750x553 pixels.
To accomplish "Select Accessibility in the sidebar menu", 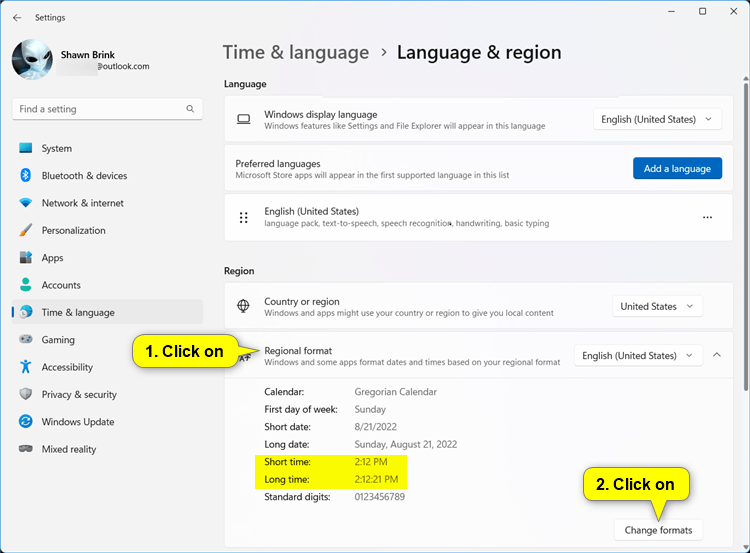I will 67,367.
